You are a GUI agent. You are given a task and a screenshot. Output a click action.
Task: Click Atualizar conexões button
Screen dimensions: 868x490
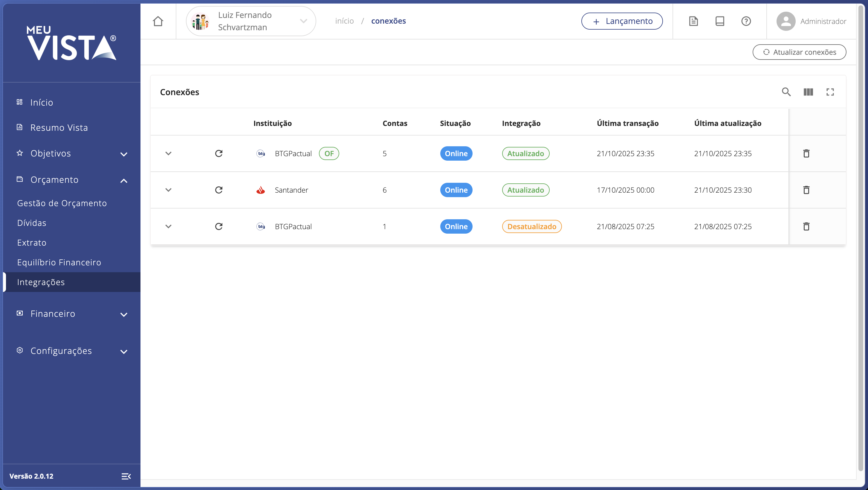pyautogui.click(x=799, y=52)
